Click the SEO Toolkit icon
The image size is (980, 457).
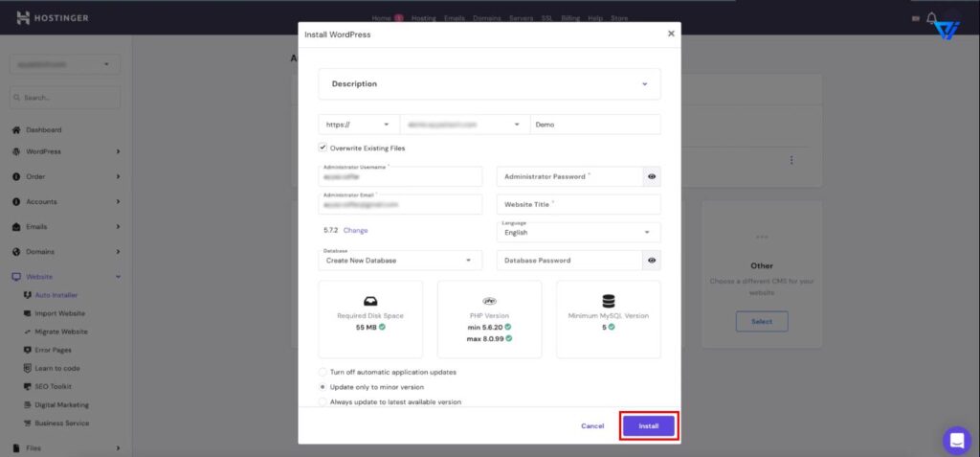pos(27,386)
